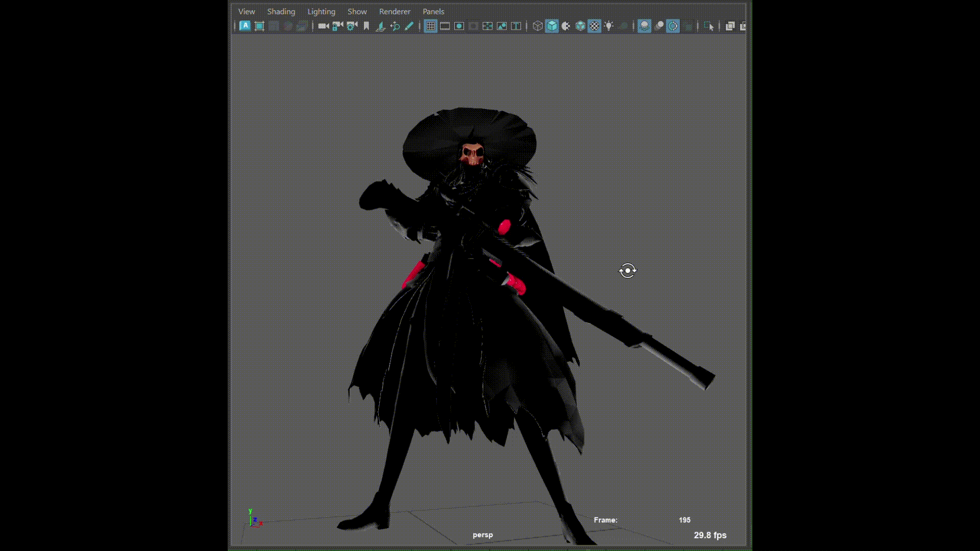
Task: Open the Shading menu
Action: click(x=281, y=11)
